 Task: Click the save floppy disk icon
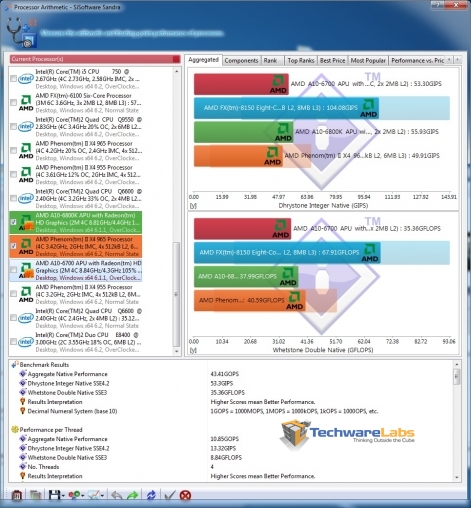click(x=54, y=495)
